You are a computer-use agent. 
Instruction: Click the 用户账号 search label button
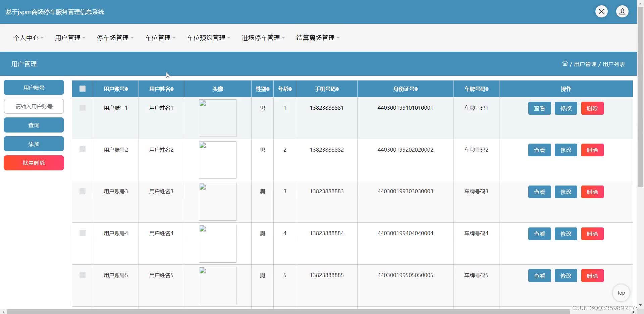(x=34, y=88)
